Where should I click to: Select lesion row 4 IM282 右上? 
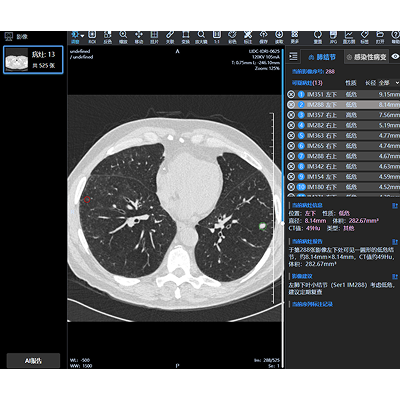pyautogui.click(x=343, y=125)
